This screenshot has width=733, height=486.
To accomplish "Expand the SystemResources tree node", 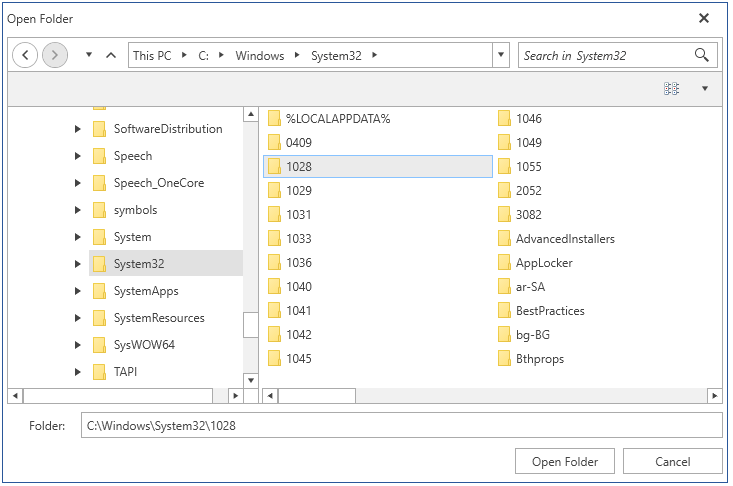I will click(78, 318).
